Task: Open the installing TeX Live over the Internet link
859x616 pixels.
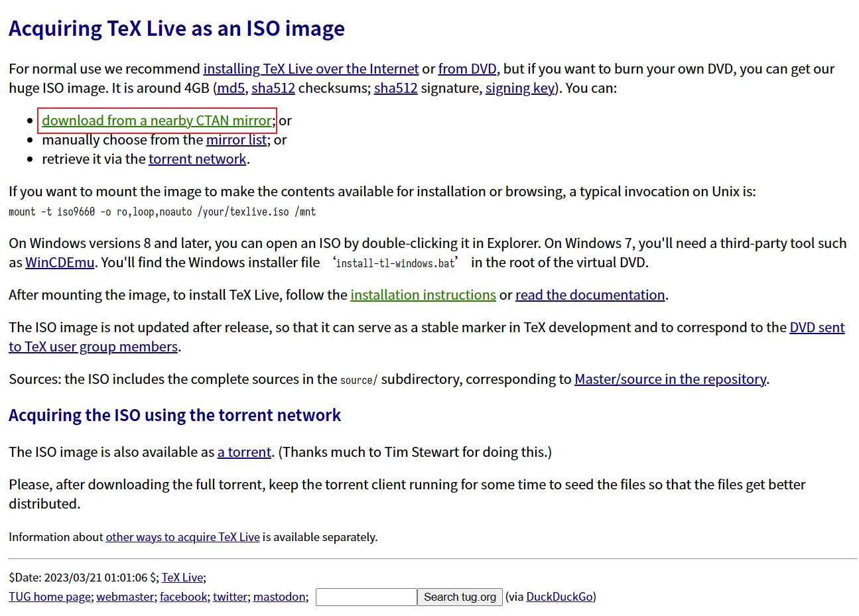Action: [x=310, y=69]
